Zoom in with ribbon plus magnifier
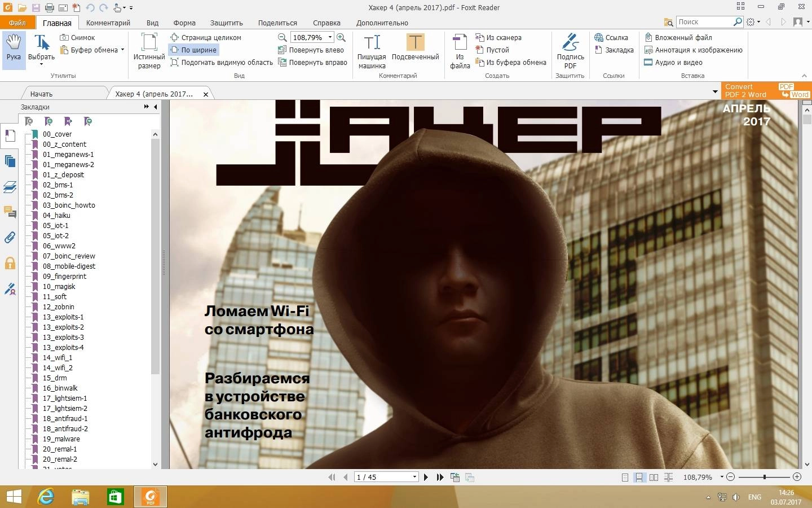The width and height of the screenshot is (812, 508). click(x=341, y=37)
